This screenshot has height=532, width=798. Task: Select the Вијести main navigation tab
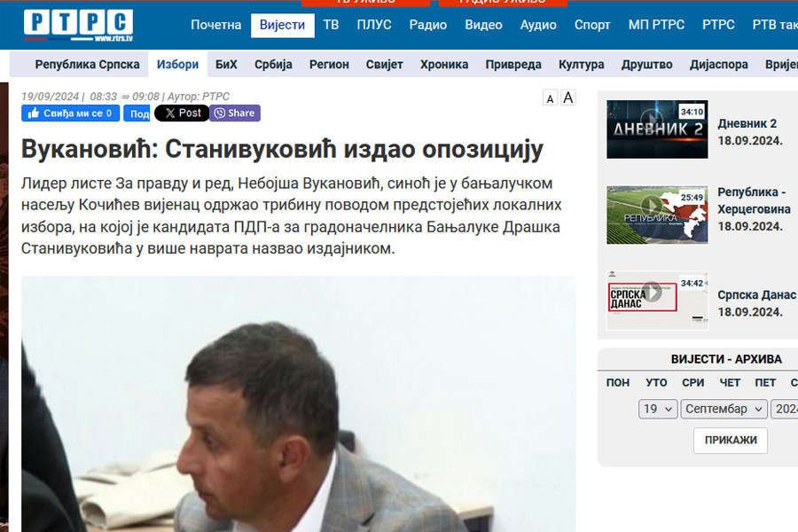click(x=283, y=25)
